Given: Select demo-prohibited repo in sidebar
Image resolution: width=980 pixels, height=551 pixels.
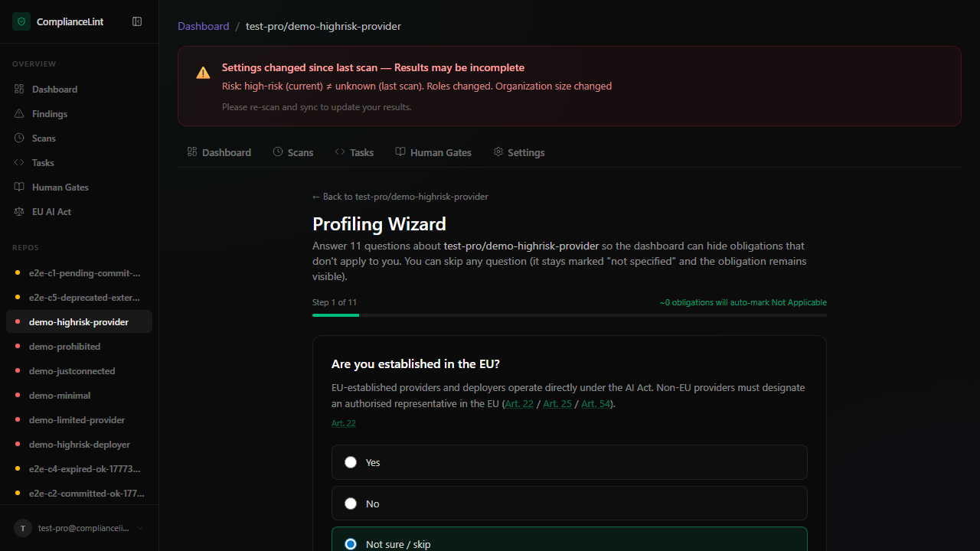Looking at the screenshot, I should 64,347.
